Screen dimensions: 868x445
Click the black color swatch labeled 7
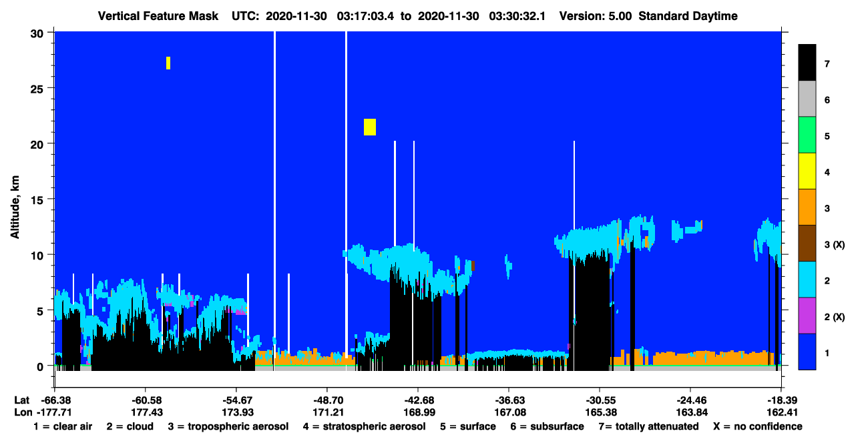click(807, 63)
